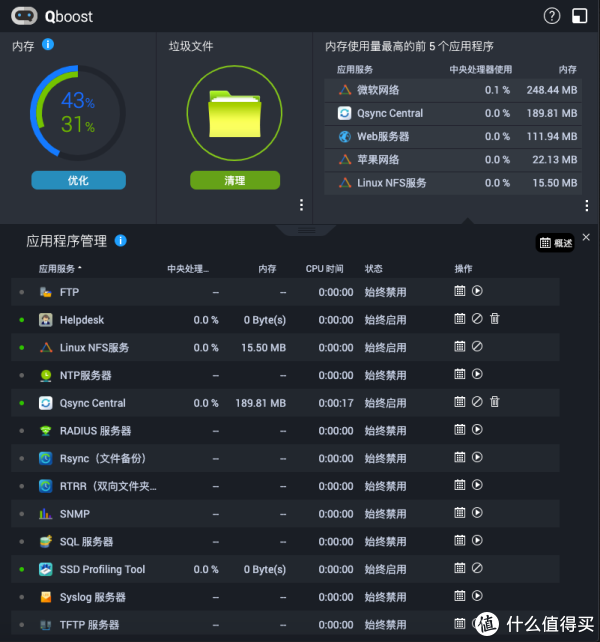Viewport: 600px width, 642px height.
Task: Open schedule for RTRR service
Action: (460, 485)
